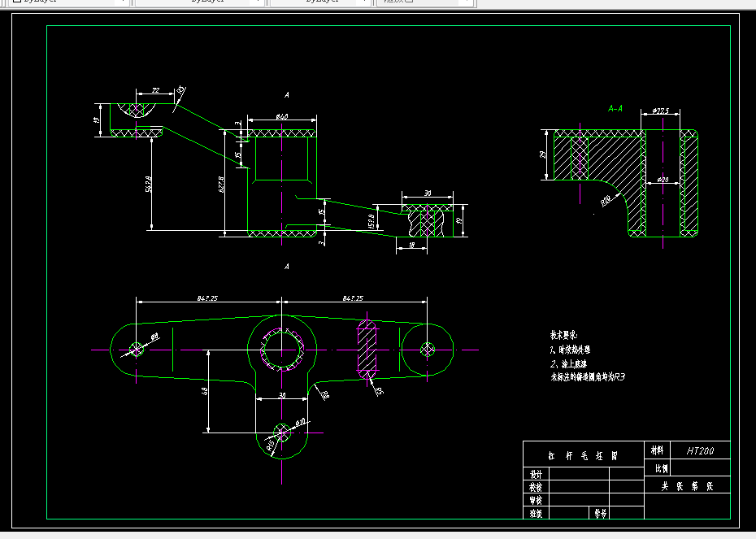Select the 22 width dimension text
The height and width of the screenshot is (539, 756).
pos(155,90)
